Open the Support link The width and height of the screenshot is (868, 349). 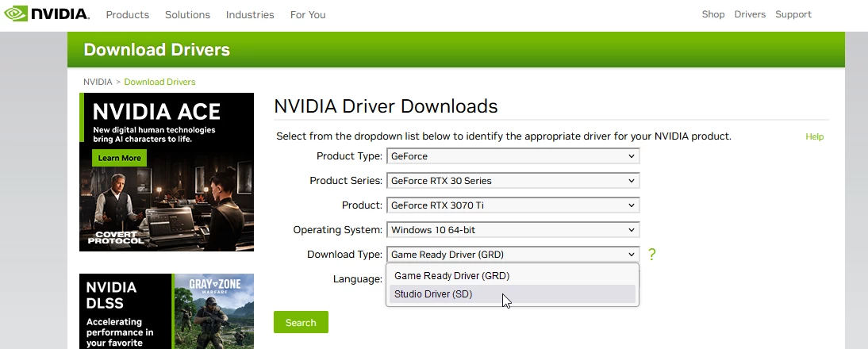(x=793, y=14)
